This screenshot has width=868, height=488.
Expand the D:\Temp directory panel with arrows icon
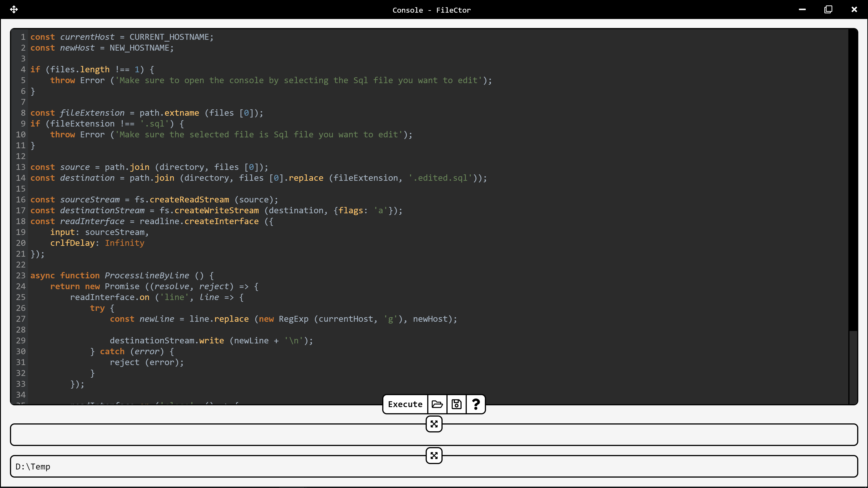pos(434,456)
